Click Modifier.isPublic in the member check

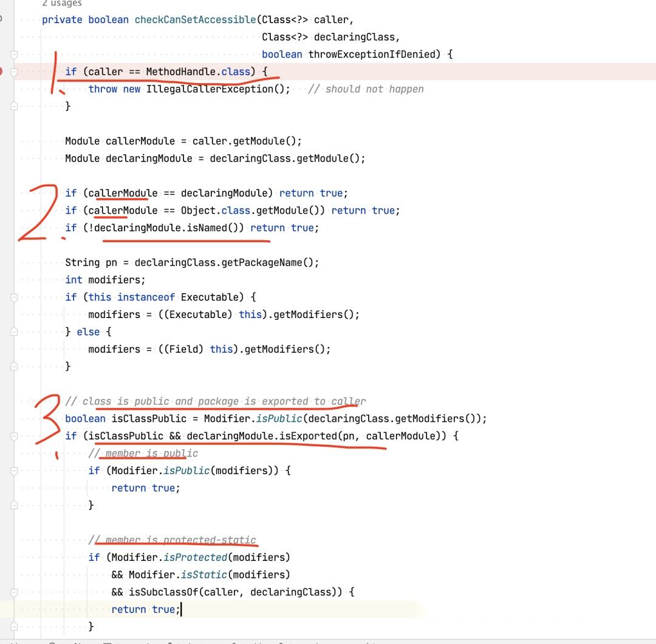click(x=160, y=470)
